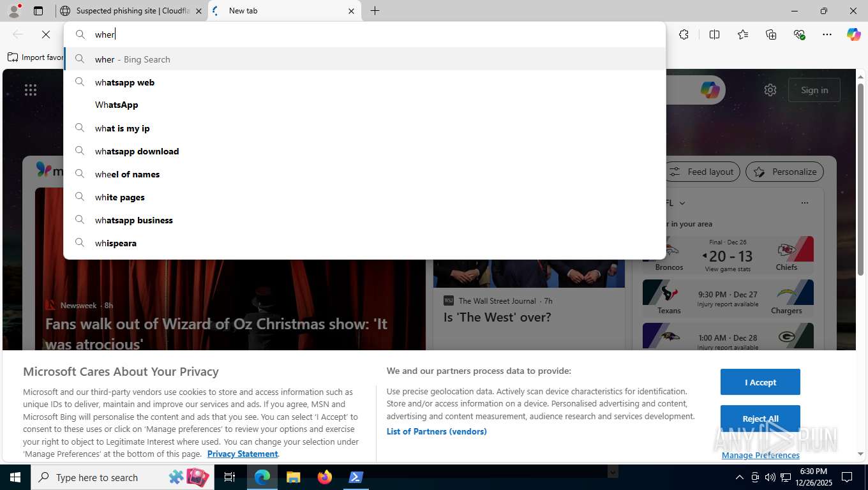
Task: Stop page loading with the X button
Action: [x=46, y=34]
